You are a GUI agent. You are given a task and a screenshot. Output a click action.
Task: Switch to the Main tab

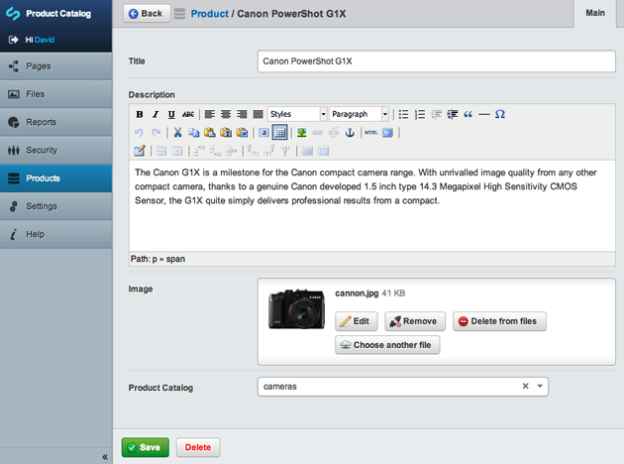tap(595, 13)
